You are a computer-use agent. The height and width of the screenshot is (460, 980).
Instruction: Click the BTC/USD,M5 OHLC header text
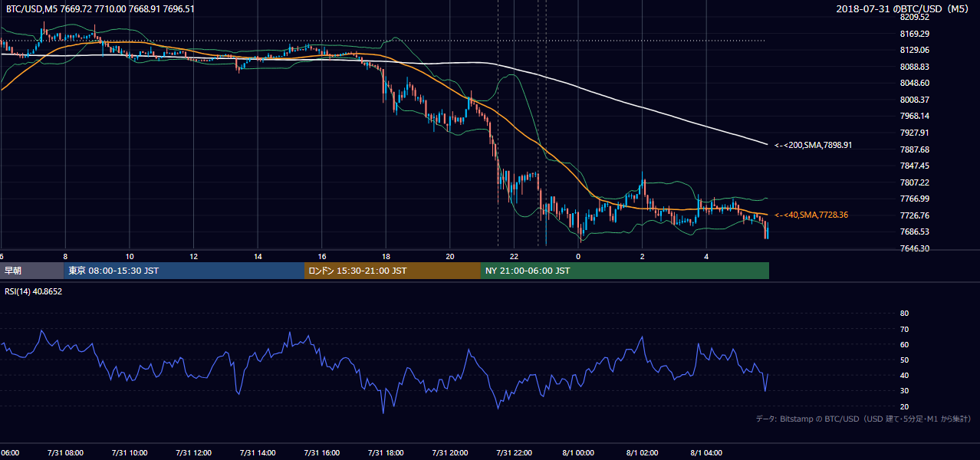tap(100, 9)
